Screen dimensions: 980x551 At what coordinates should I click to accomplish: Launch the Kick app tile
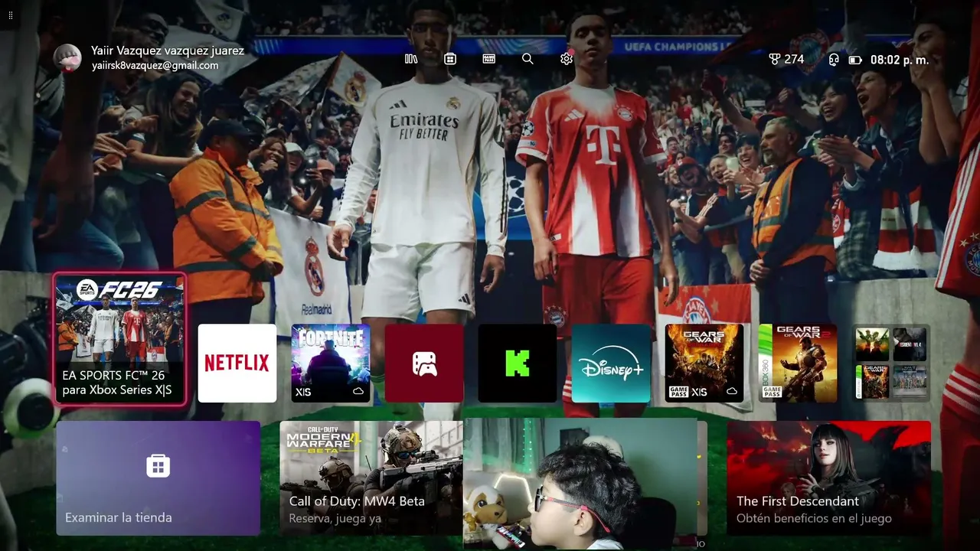click(518, 363)
